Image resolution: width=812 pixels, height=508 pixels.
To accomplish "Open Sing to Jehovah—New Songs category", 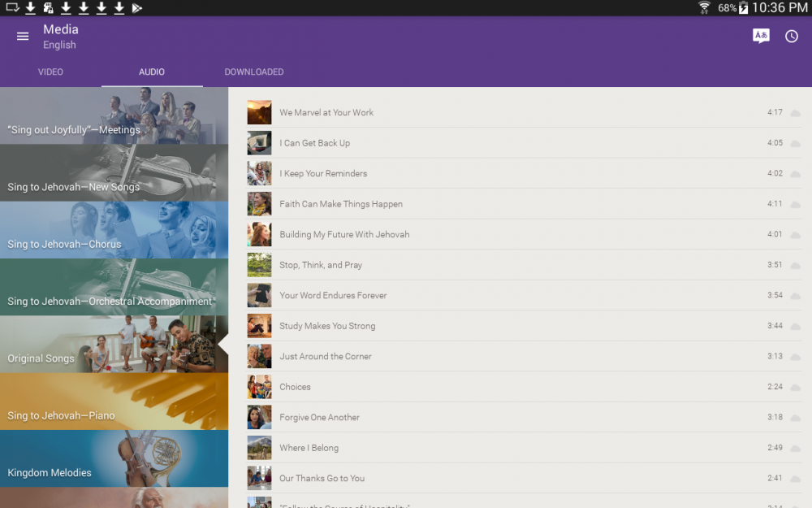I will click(x=114, y=173).
